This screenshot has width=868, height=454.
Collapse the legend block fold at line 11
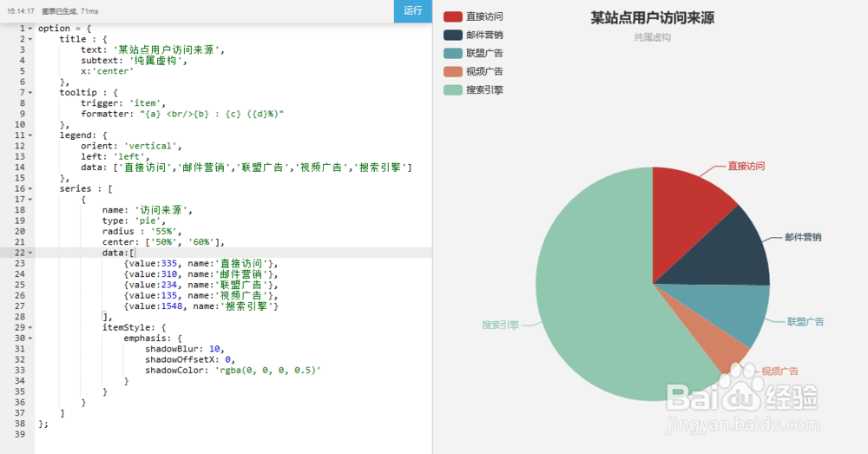pyautogui.click(x=30, y=135)
